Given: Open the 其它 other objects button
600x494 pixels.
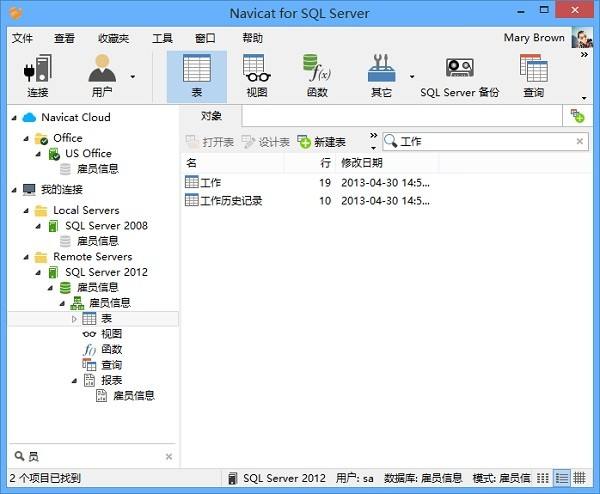Looking at the screenshot, I should (381, 77).
